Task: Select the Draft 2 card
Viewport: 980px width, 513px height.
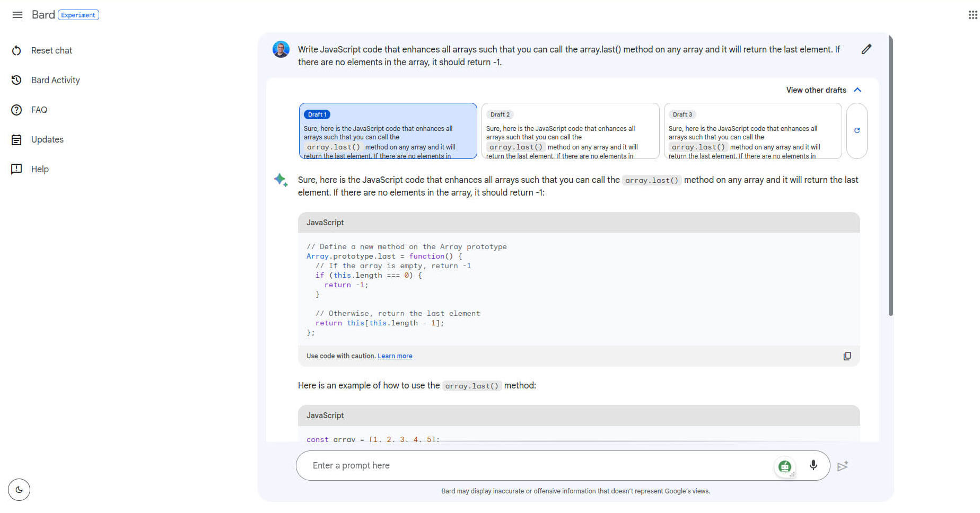Action: [571, 131]
